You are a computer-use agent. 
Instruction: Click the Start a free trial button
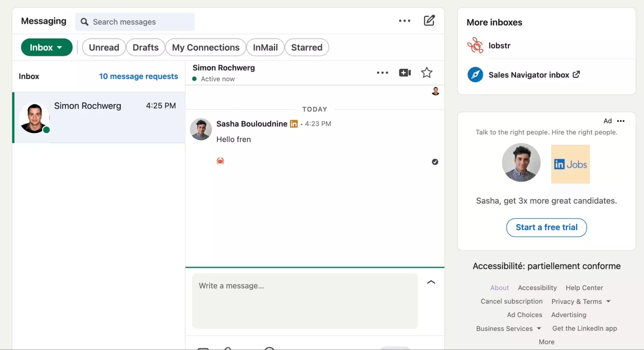pyautogui.click(x=546, y=227)
